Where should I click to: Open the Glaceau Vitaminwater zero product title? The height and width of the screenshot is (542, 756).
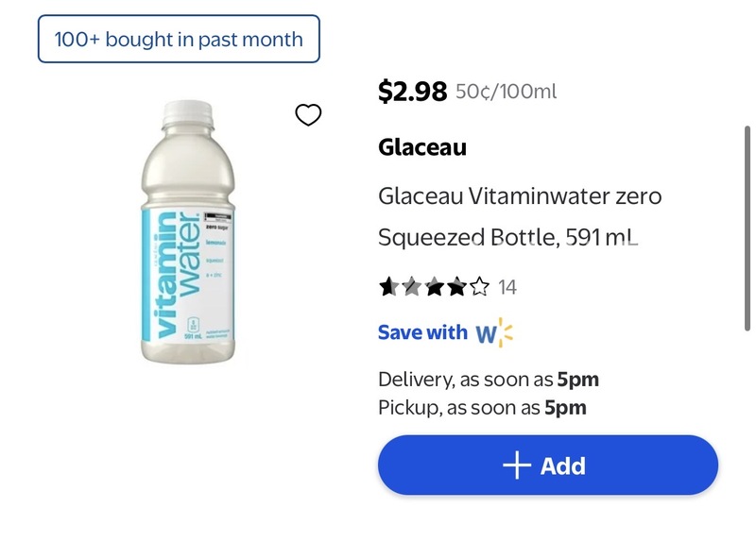coord(519,216)
